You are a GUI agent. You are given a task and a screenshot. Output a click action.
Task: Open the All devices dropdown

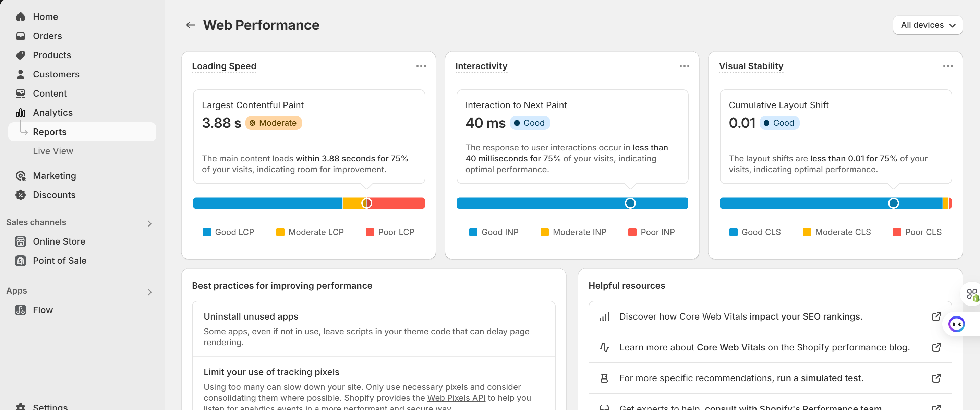click(x=928, y=25)
